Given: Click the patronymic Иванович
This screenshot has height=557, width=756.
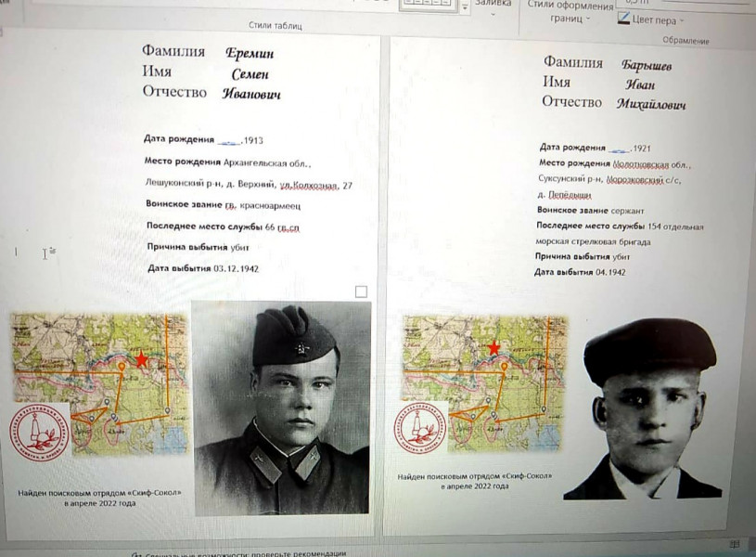Looking at the screenshot, I should [x=251, y=94].
